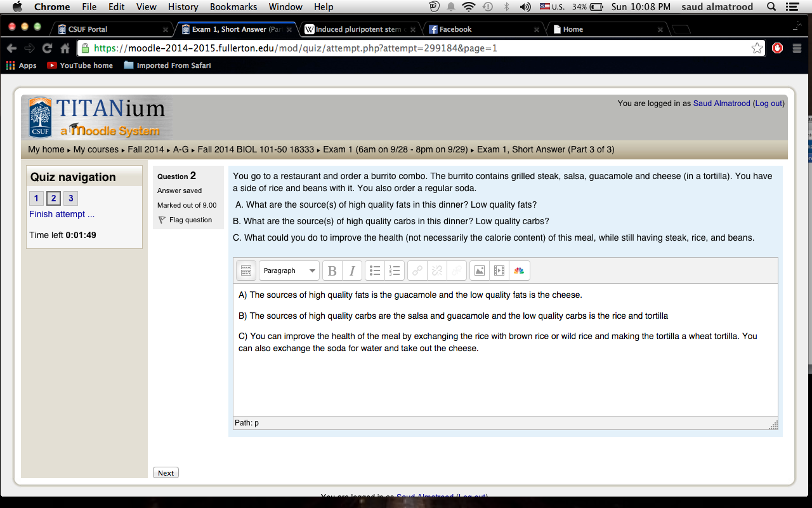Open the Apps bookmarks launcher

(22, 65)
